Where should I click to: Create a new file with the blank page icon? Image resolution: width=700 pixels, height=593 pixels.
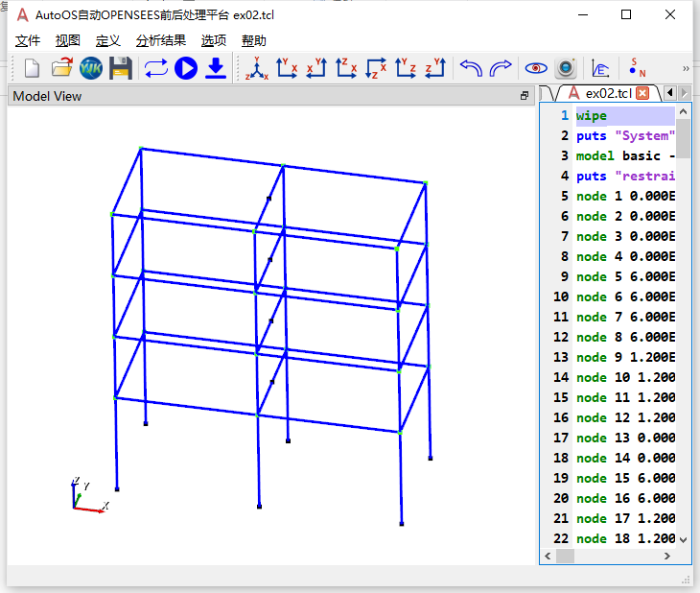[32, 68]
